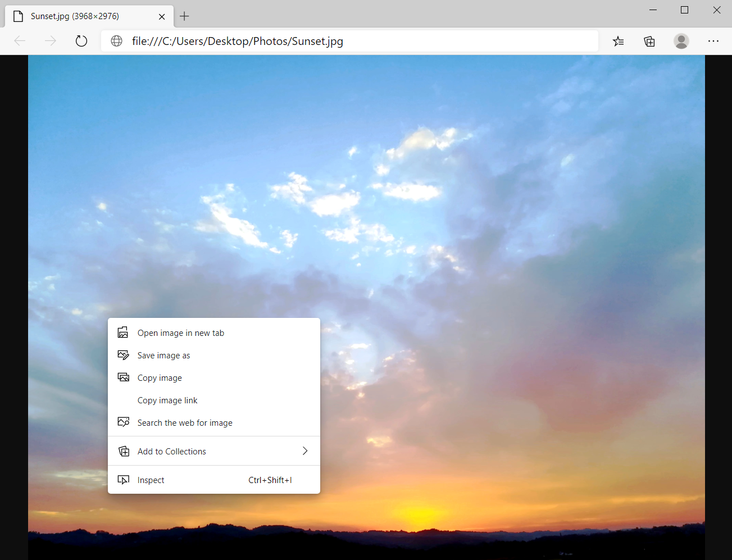Close the Sunset.jpg tab
Screen dimensions: 732x560
[162, 17]
